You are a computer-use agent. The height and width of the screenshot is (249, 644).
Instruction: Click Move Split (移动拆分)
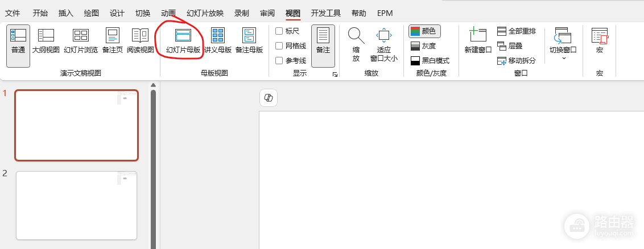(516, 61)
